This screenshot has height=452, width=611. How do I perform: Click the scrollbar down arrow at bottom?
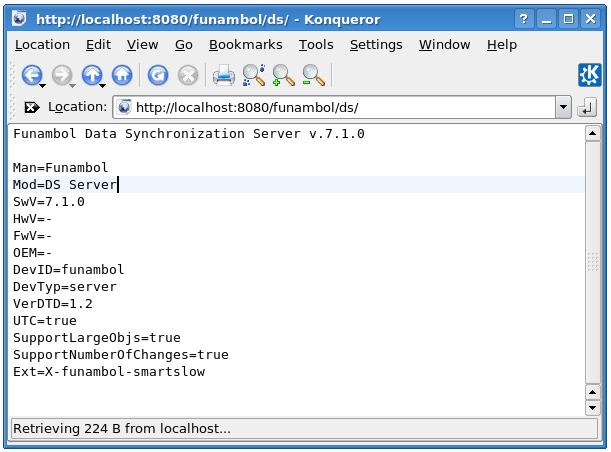(x=592, y=408)
